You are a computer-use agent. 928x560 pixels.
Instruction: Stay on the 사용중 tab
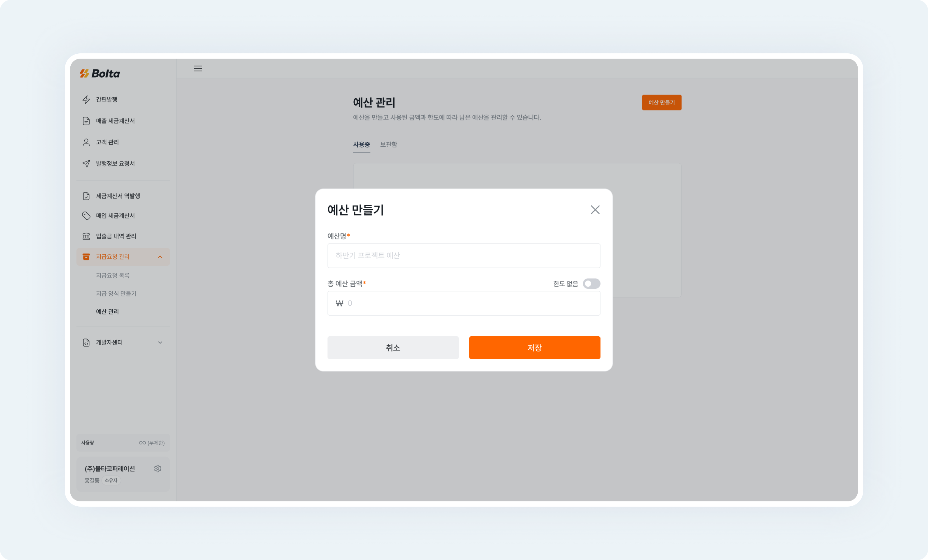pos(361,144)
